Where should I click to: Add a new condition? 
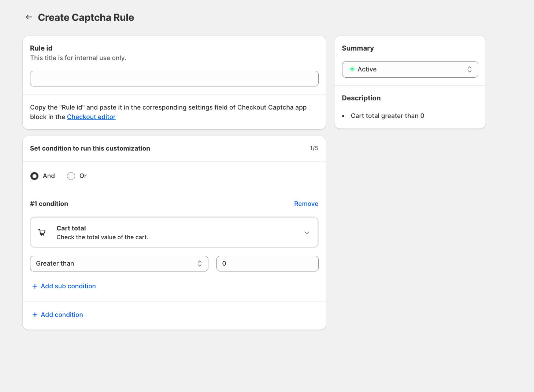[x=62, y=315]
